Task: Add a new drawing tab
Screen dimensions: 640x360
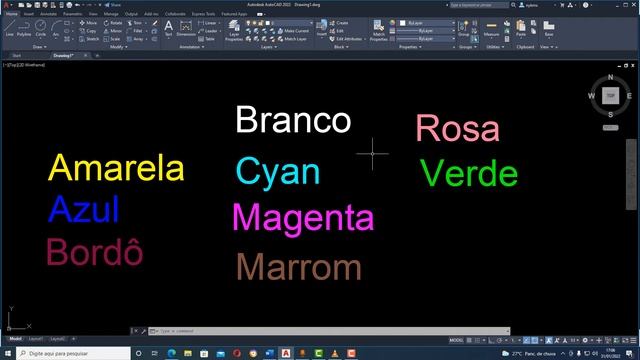Action: [x=97, y=56]
